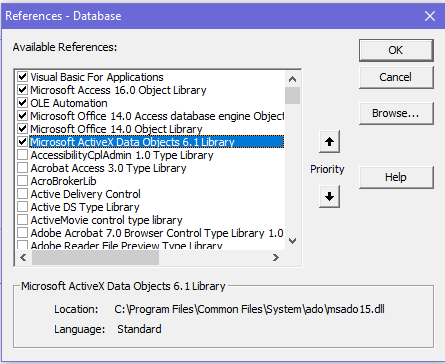Uncheck Microsoft Office 14.0 Object Library
445x364 pixels.
click(22, 129)
